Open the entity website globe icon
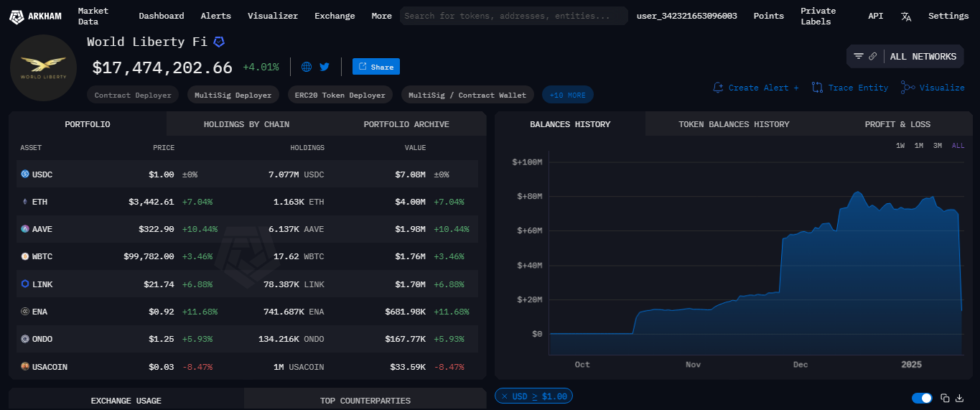Viewport: 980px width, 410px height. (307, 67)
